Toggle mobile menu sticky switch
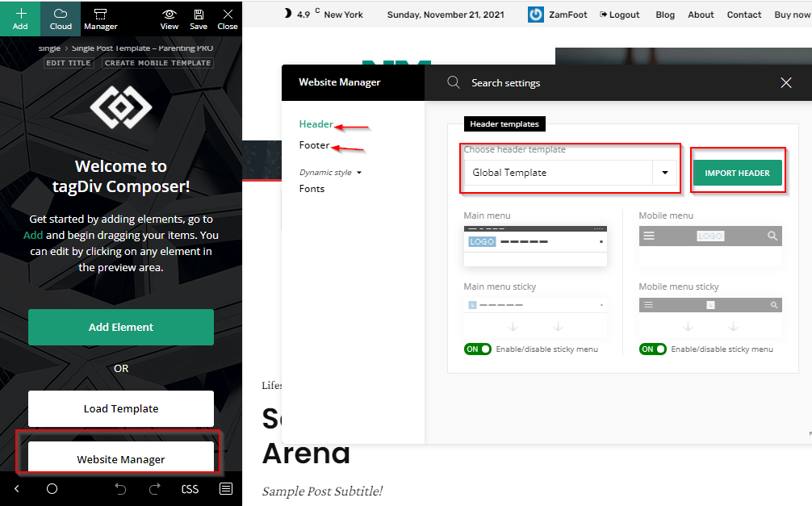This screenshot has height=506, width=812. 652,349
